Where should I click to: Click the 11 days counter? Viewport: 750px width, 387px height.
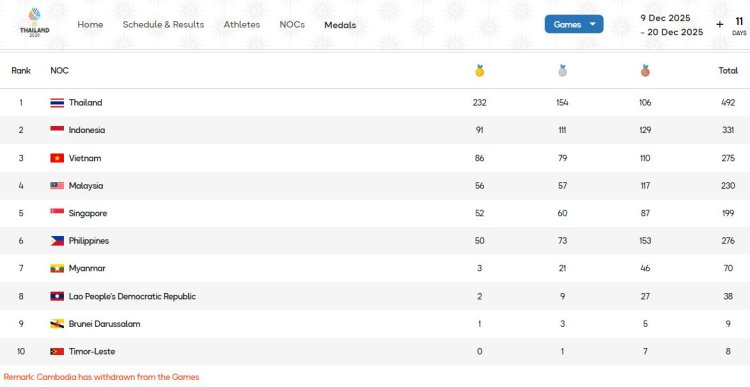(x=739, y=26)
